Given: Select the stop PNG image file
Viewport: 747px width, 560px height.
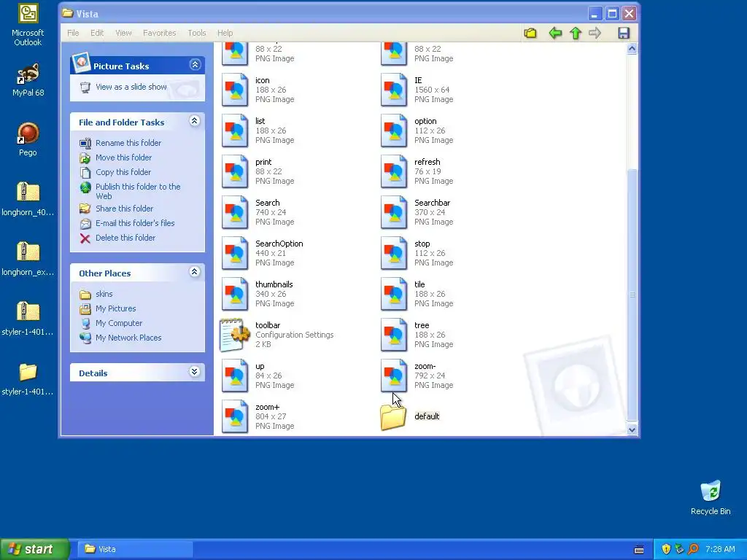Looking at the screenshot, I should coord(417,253).
